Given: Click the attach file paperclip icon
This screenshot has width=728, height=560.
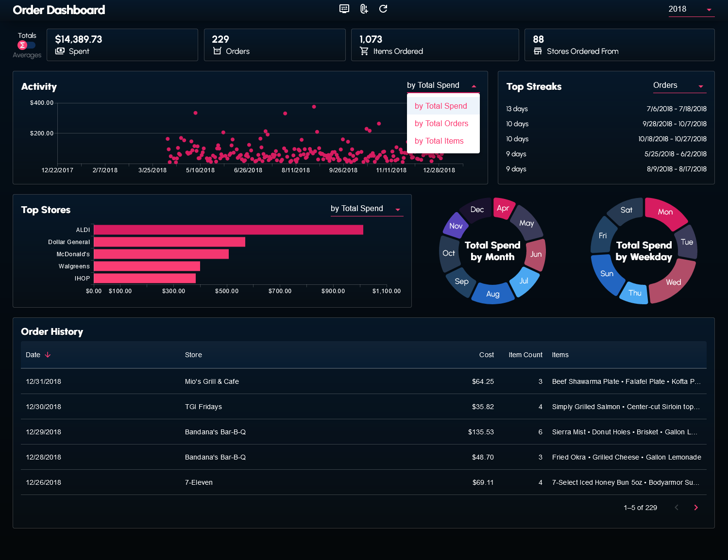Looking at the screenshot, I should click(364, 9).
